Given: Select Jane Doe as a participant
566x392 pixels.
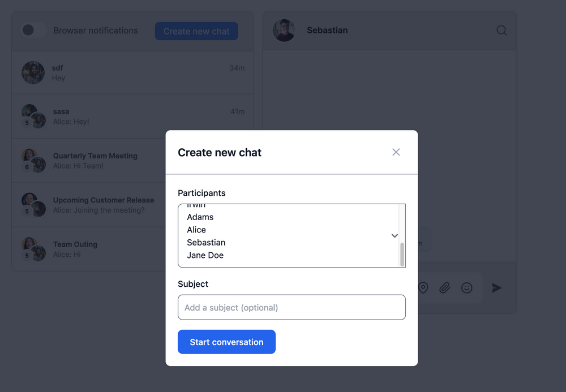Looking at the screenshot, I should coord(206,255).
